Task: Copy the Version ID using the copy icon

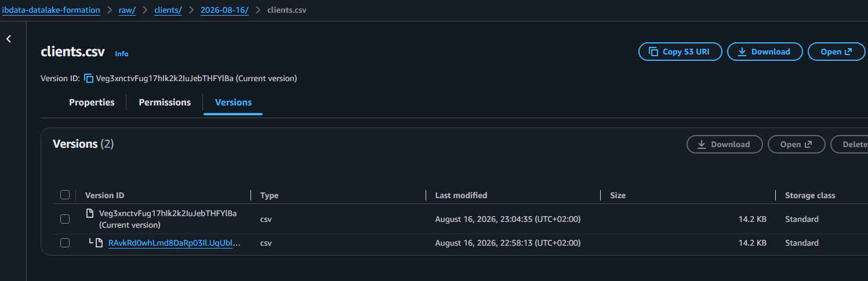Action: pyautogui.click(x=89, y=78)
